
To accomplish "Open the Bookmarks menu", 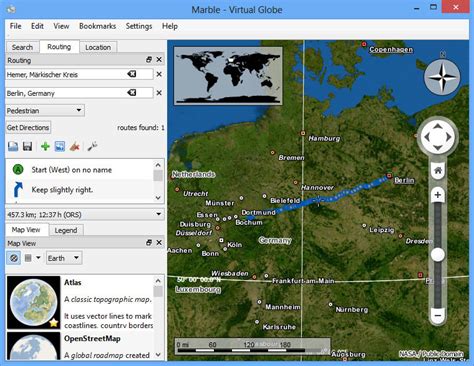I will tap(97, 26).
